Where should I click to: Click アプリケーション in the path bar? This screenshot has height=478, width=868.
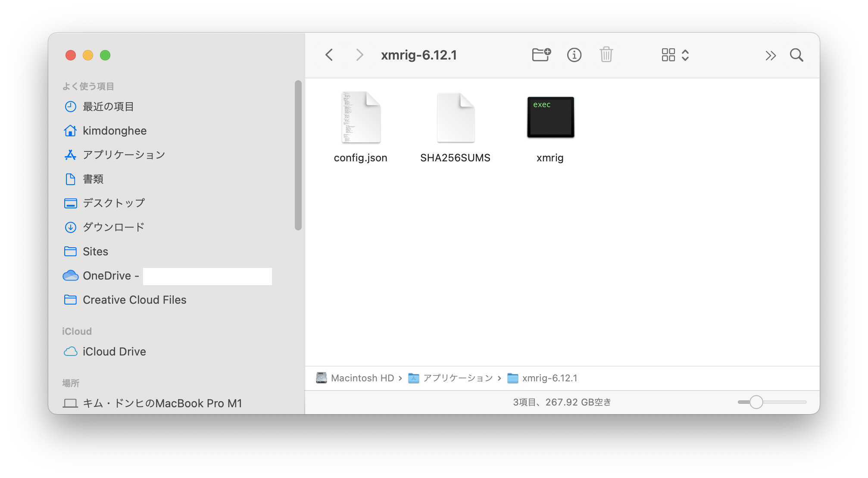[458, 378]
